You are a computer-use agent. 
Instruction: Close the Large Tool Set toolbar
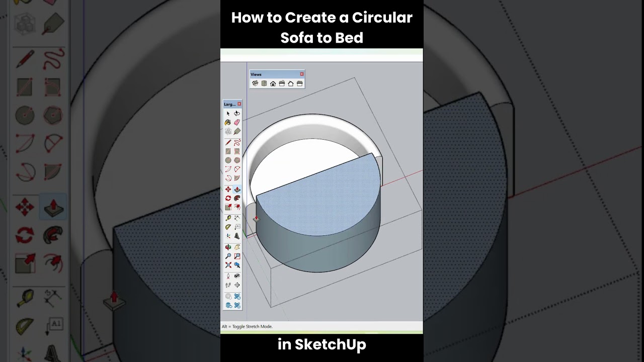(239, 104)
